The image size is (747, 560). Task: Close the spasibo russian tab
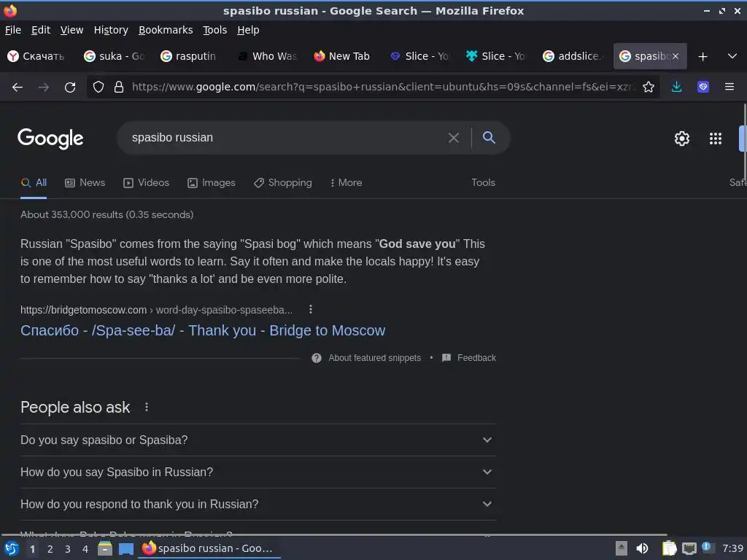point(676,56)
